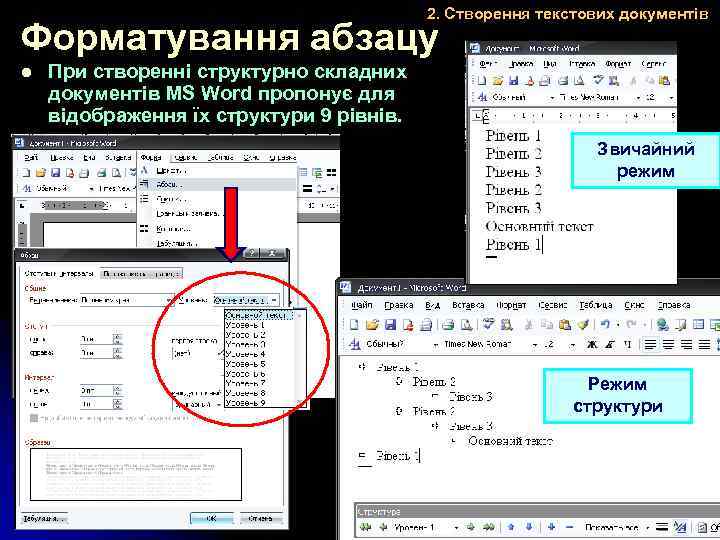
Task: Click New document icon in outline-mode Word window
Action: pyautogui.click(x=354, y=325)
